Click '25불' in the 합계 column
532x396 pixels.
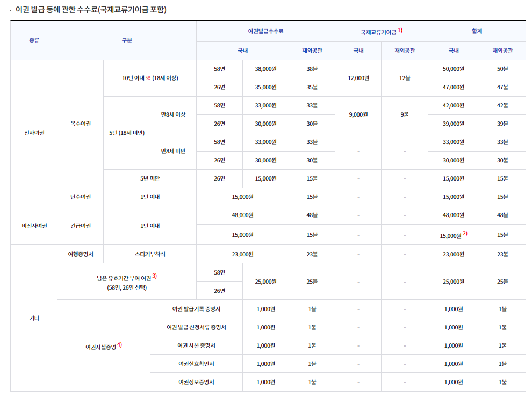click(502, 282)
